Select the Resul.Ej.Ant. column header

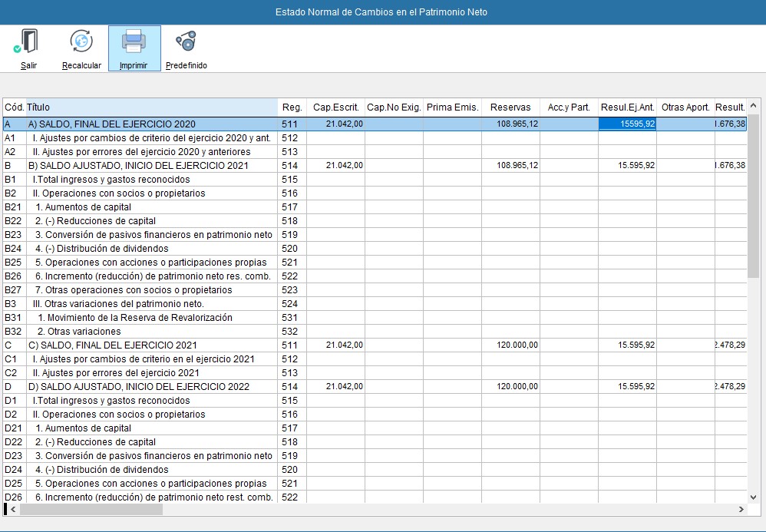[x=627, y=107]
